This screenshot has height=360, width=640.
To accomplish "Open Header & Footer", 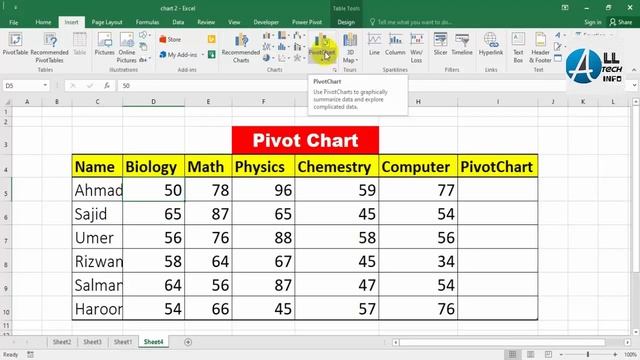I will click(x=540, y=48).
